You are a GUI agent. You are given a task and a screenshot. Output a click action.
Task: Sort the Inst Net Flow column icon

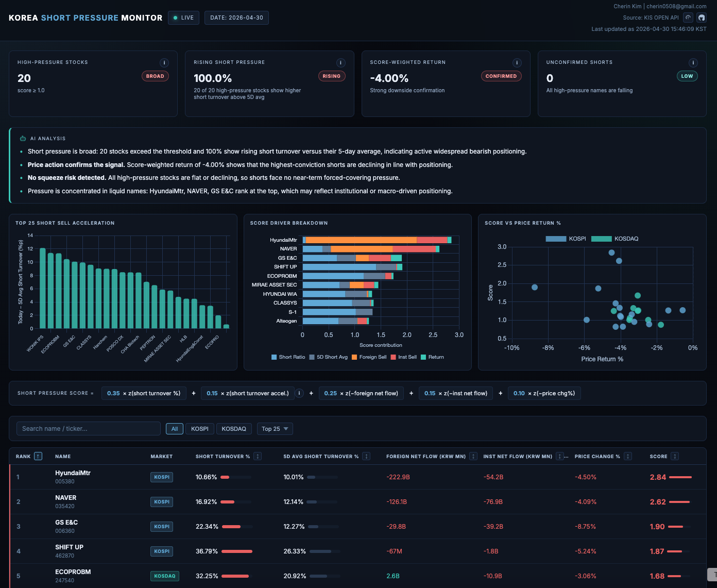tap(560, 456)
